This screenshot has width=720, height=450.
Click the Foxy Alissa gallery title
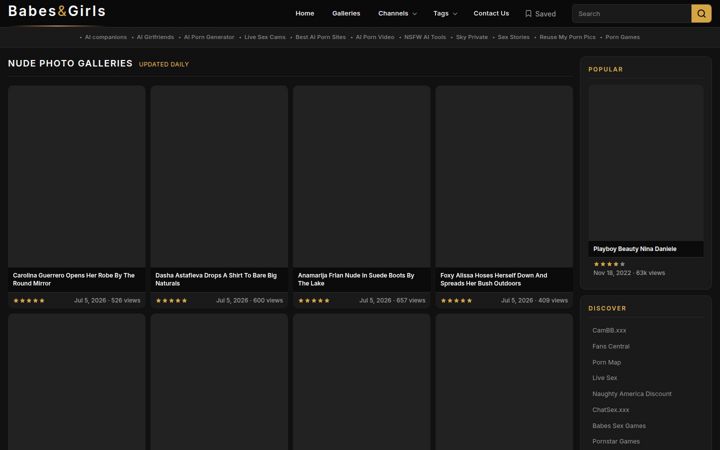coord(494,279)
